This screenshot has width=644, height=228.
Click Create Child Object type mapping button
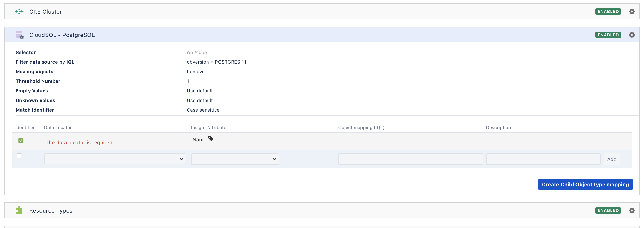585,184
